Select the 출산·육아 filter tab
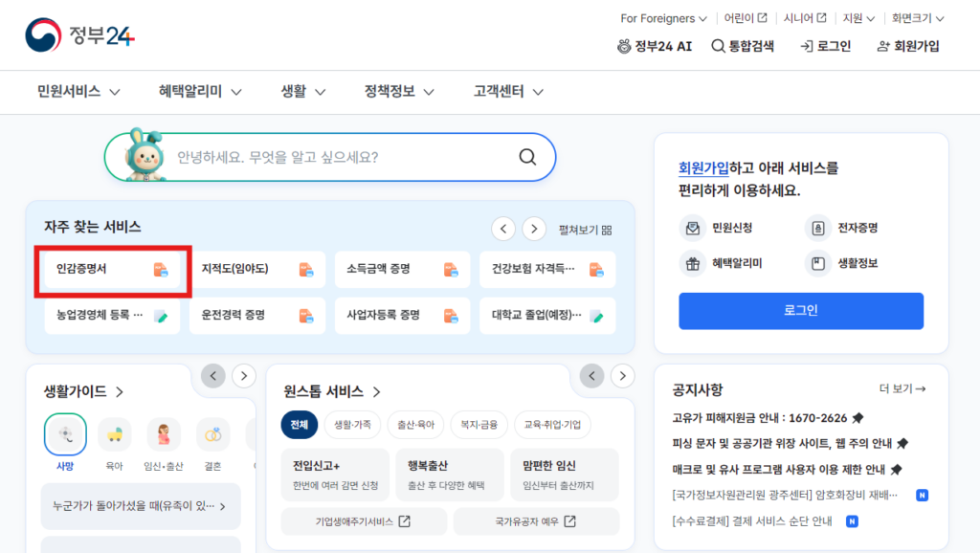980x553 pixels. pos(415,425)
